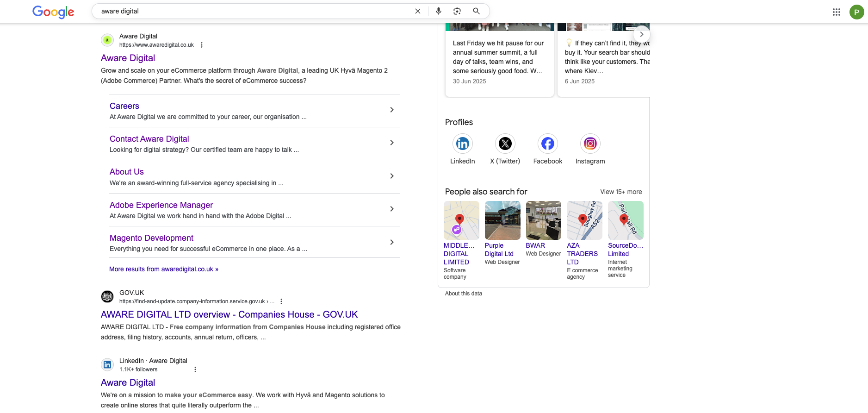
Task: Click About this data link
Action: click(464, 294)
